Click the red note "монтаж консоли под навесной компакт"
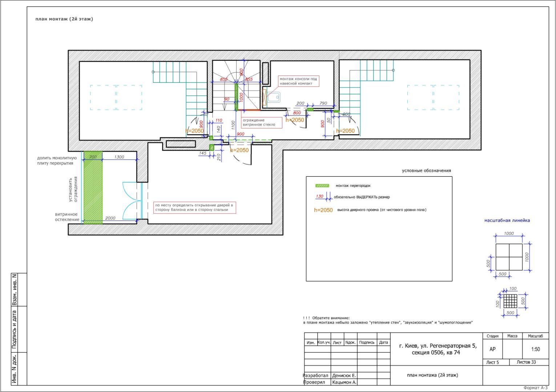This screenshot has height=392, width=556. click(x=298, y=81)
